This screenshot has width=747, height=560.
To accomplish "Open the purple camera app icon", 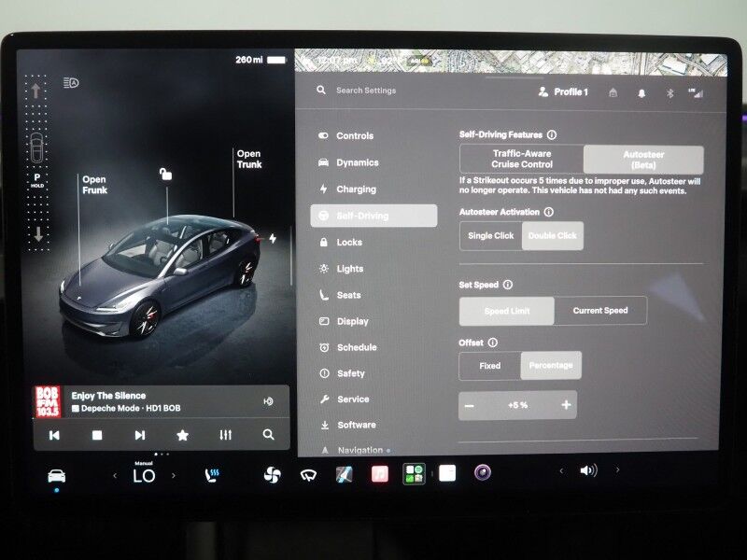I will (x=483, y=472).
